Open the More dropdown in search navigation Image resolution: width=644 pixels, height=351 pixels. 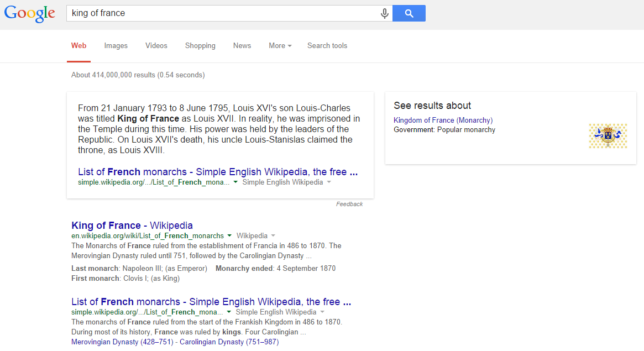point(280,46)
